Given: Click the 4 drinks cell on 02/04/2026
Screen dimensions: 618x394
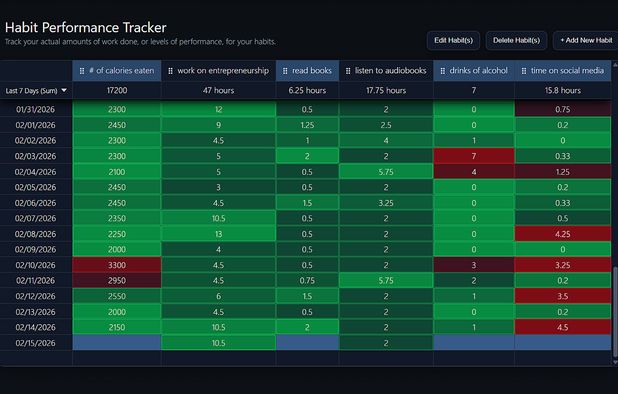Looking at the screenshot, I should [x=474, y=172].
